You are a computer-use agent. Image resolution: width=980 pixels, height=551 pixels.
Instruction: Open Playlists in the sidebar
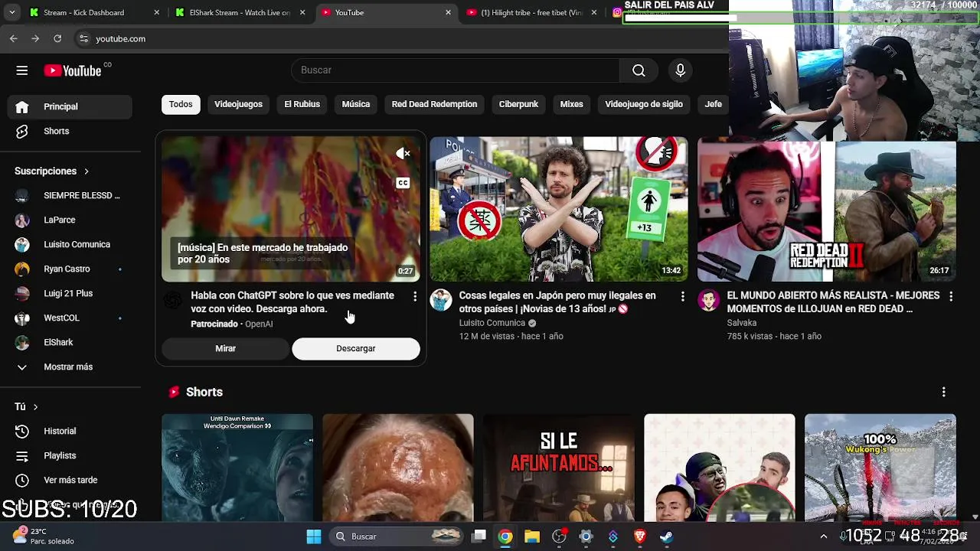pos(70,455)
